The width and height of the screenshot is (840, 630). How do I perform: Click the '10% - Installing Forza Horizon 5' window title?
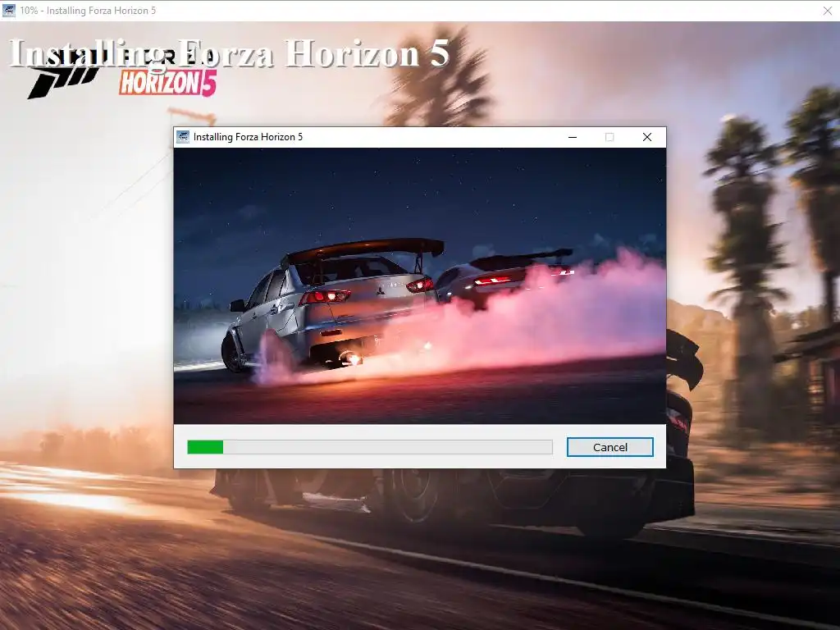click(x=88, y=11)
